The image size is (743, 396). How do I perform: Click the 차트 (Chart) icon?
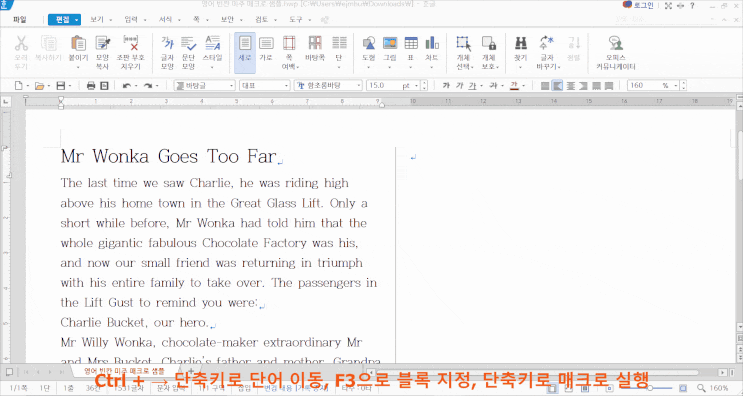pos(432,44)
